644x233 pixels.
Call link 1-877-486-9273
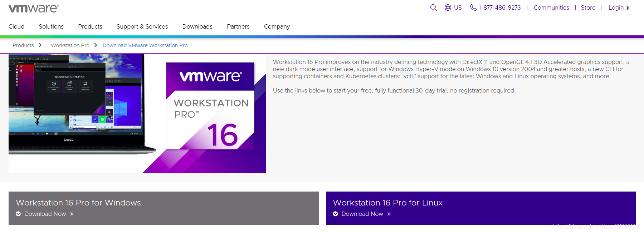pos(500,8)
